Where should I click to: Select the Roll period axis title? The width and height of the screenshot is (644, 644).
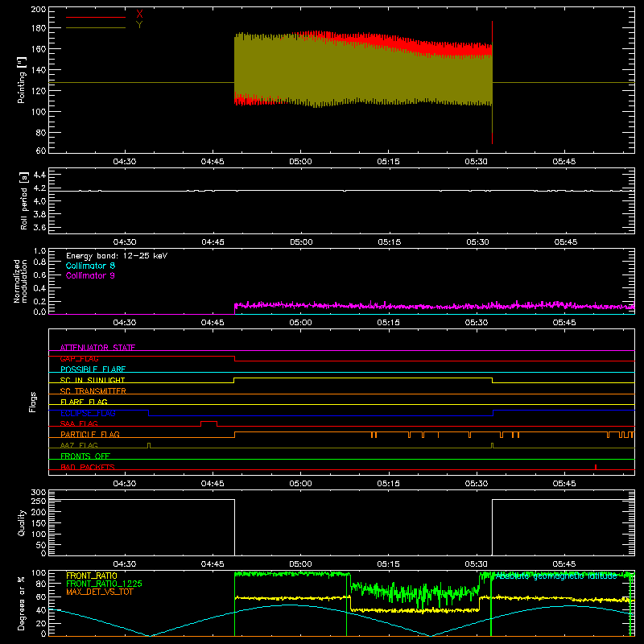click(x=24, y=200)
